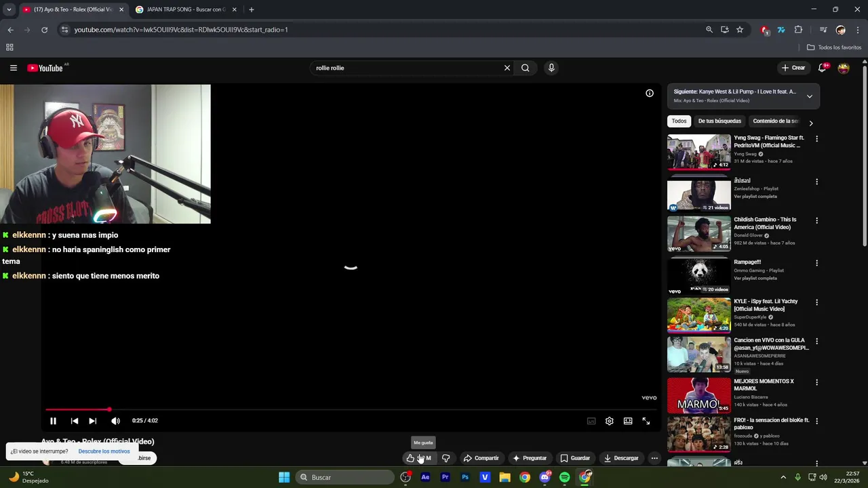This screenshot has height=488, width=868.
Task: Click the Compartir share button
Action: coord(481,458)
